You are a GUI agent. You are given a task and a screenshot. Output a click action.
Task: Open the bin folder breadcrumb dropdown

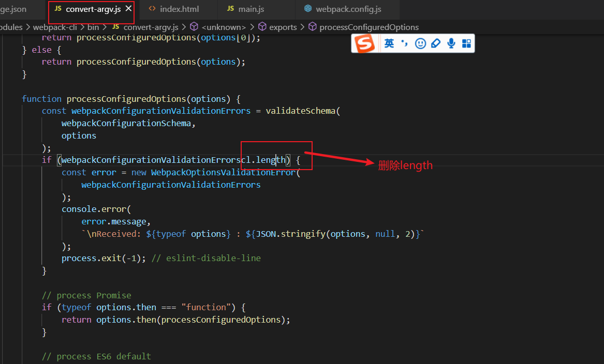pyautogui.click(x=93, y=27)
